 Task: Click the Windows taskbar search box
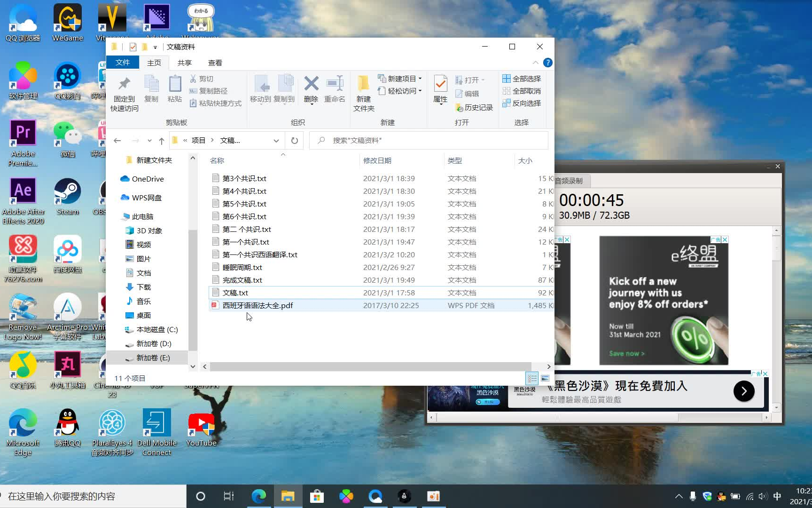pos(93,496)
